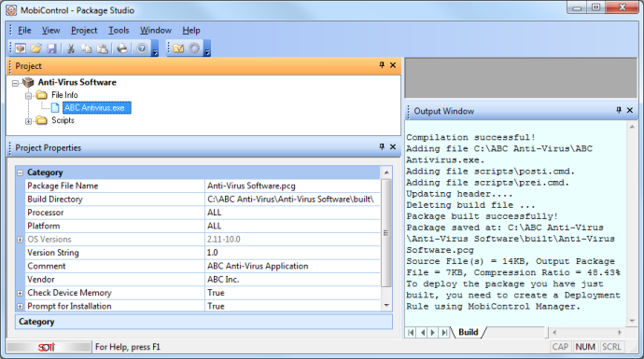The image size is (644, 359).
Task: Click the Build gear toolbar icon
Action: coord(194,48)
